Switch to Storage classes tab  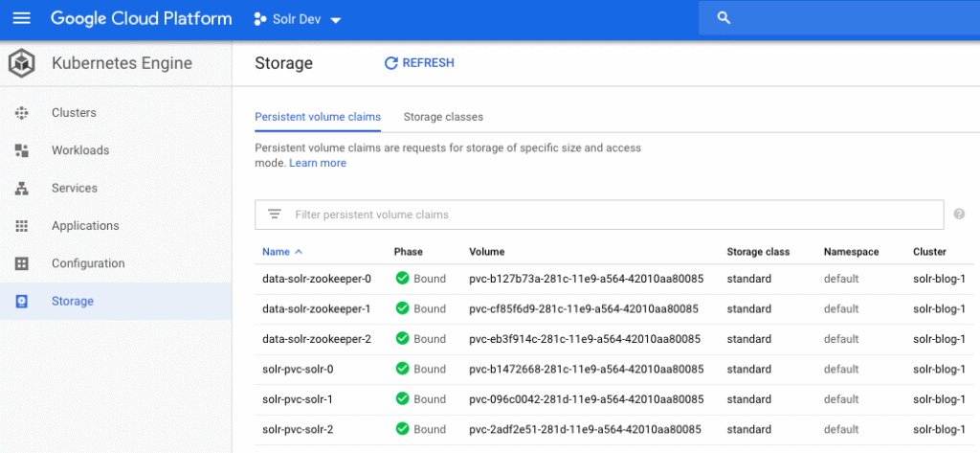pos(443,117)
